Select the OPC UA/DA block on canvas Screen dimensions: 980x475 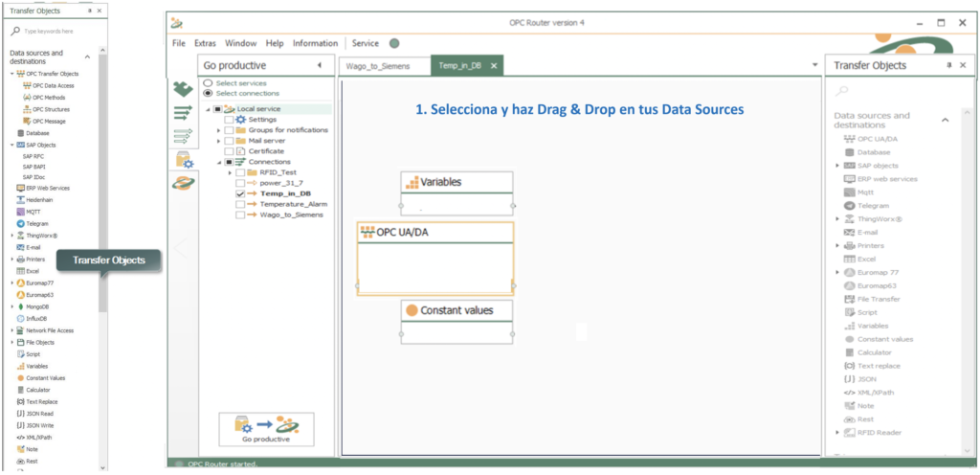[435, 259]
